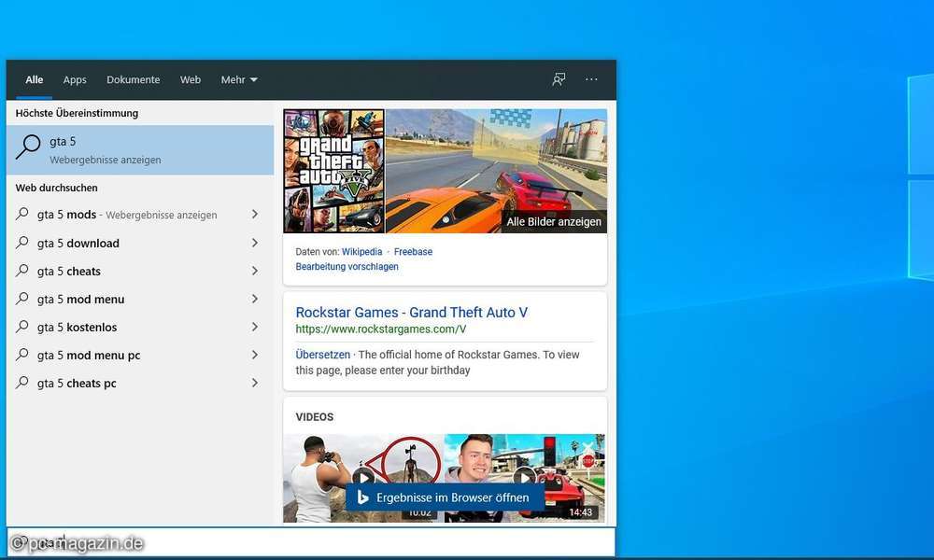Open the 'Mehr' dropdown menu

[239, 79]
